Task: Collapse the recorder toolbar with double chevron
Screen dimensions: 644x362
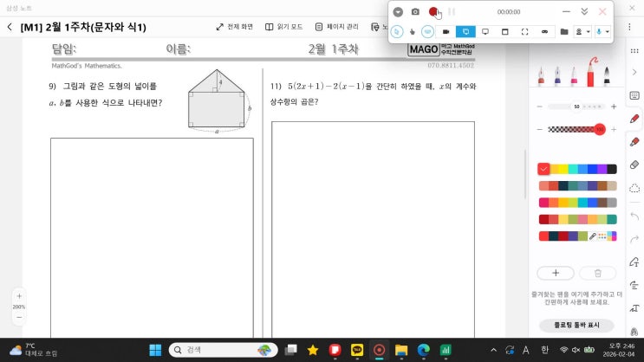Action: (584, 12)
